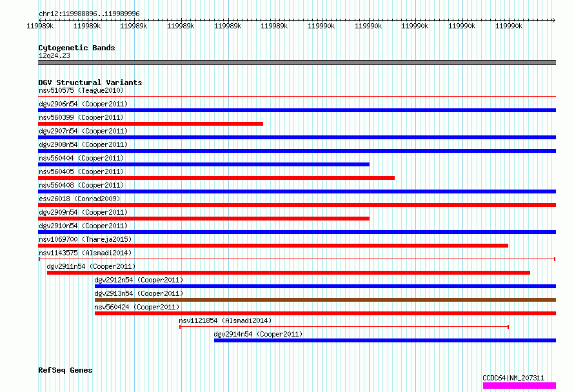Click the dgv2912n54 blue variant bar

[x=325, y=286]
